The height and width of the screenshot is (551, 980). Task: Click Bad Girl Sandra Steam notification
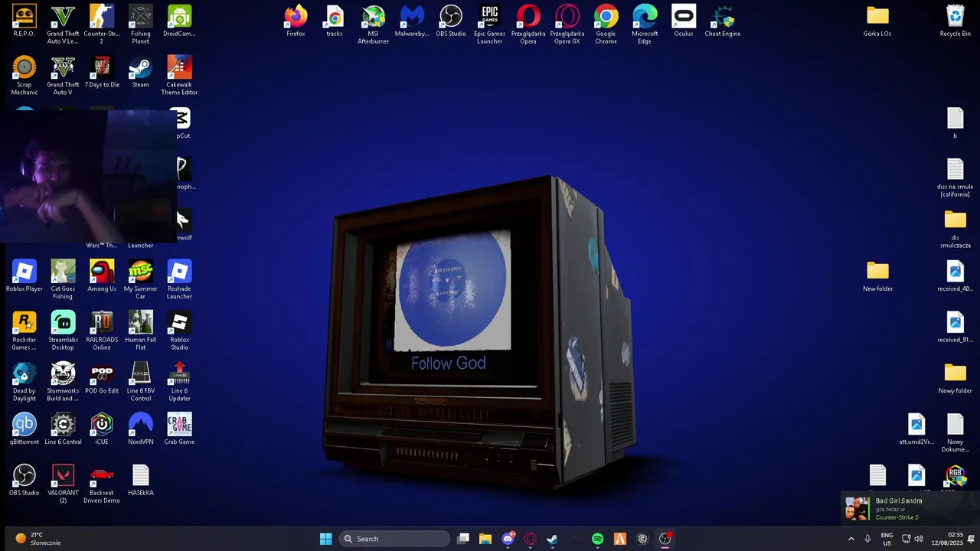(x=910, y=509)
